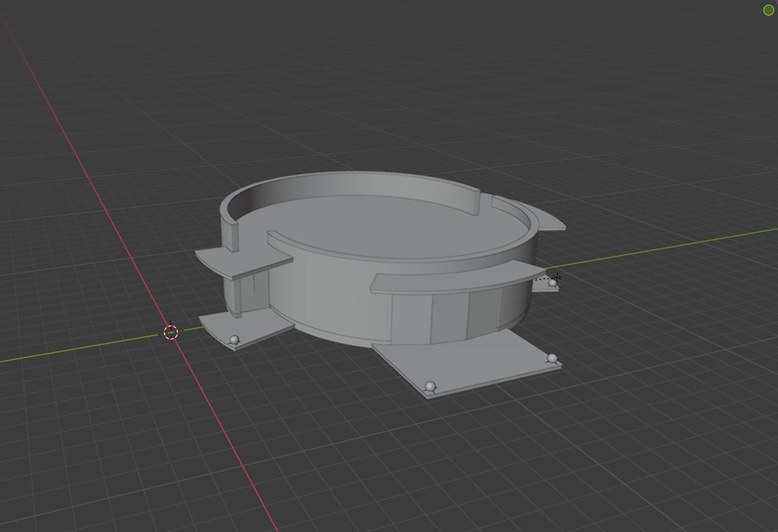This screenshot has height=532, width=778.
Task: Select the small sphere on the left platform
Action: [x=235, y=340]
